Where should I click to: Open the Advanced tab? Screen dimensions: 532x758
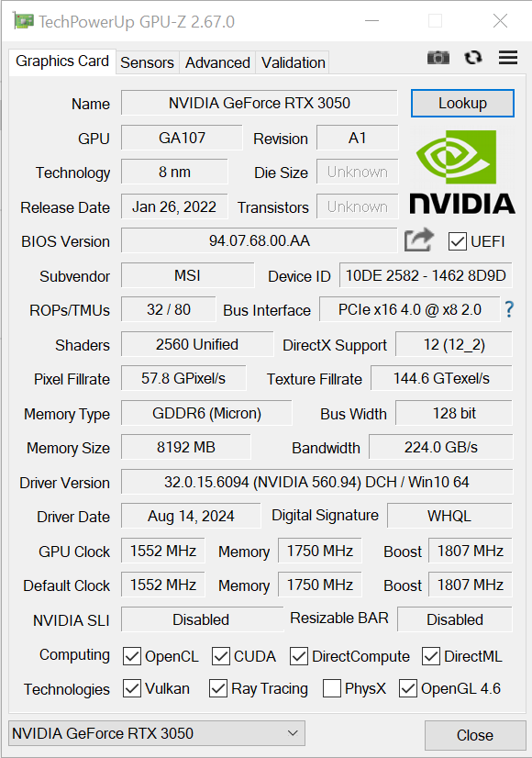click(x=217, y=62)
